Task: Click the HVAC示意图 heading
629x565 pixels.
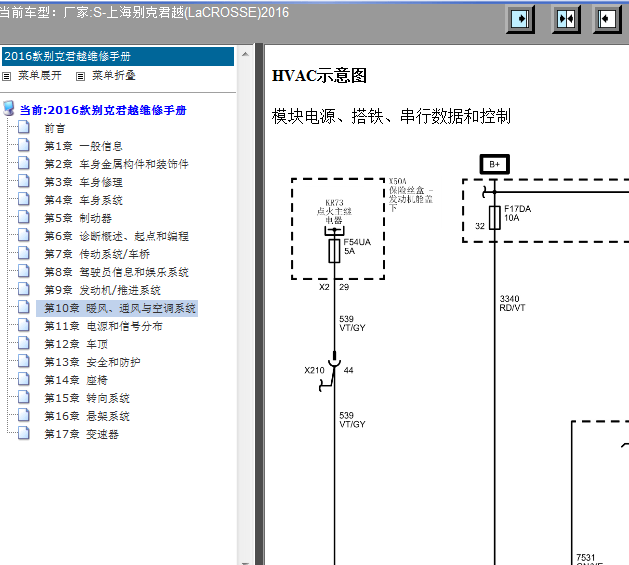Action: pyautogui.click(x=319, y=75)
